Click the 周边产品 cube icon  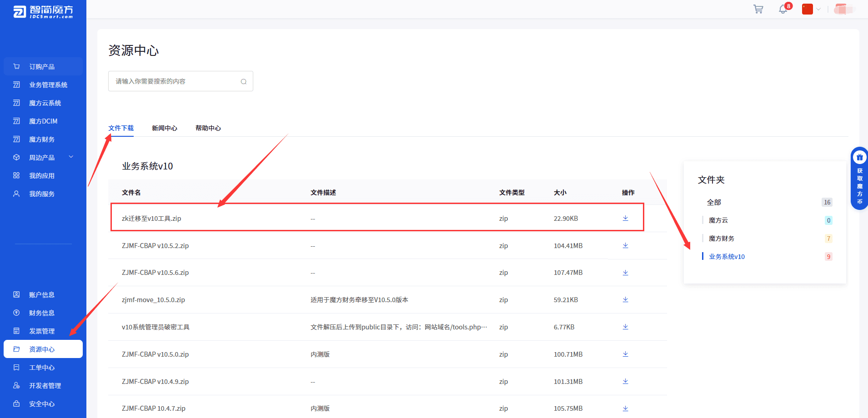point(16,157)
